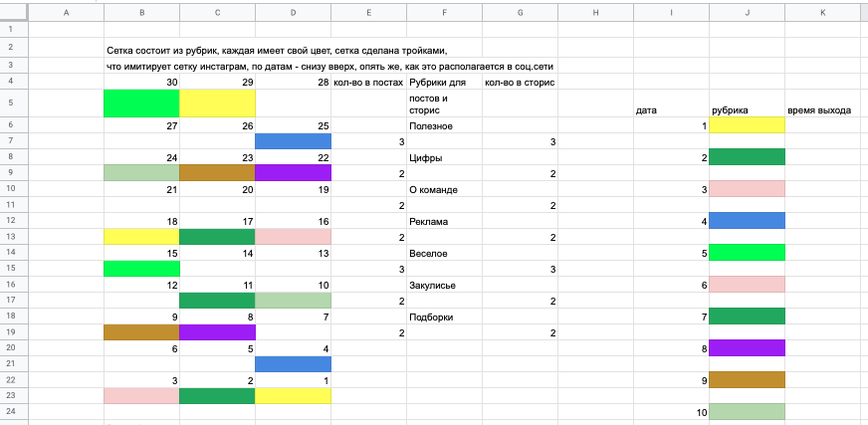
Task: Select the 'Подборки' rubric cell
Action: coord(445,317)
